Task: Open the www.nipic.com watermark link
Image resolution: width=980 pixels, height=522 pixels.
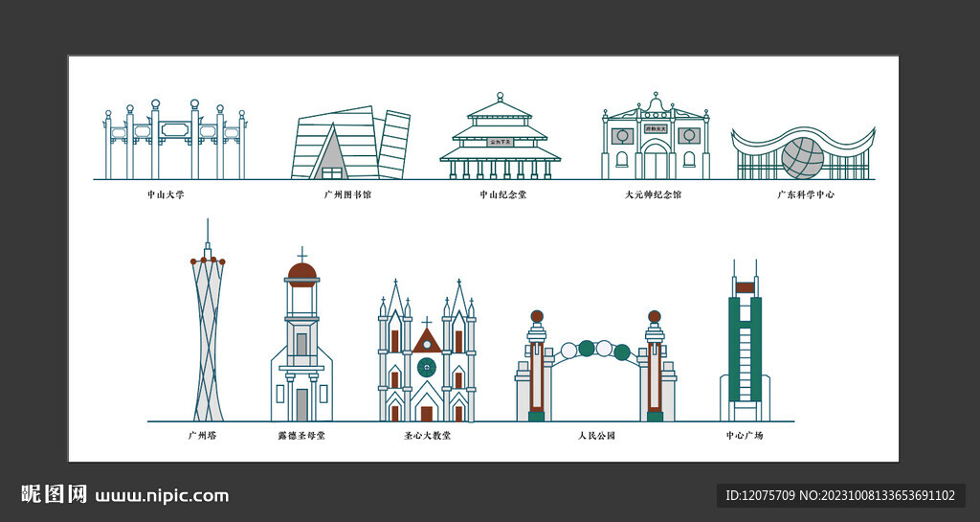Action: pos(162,496)
